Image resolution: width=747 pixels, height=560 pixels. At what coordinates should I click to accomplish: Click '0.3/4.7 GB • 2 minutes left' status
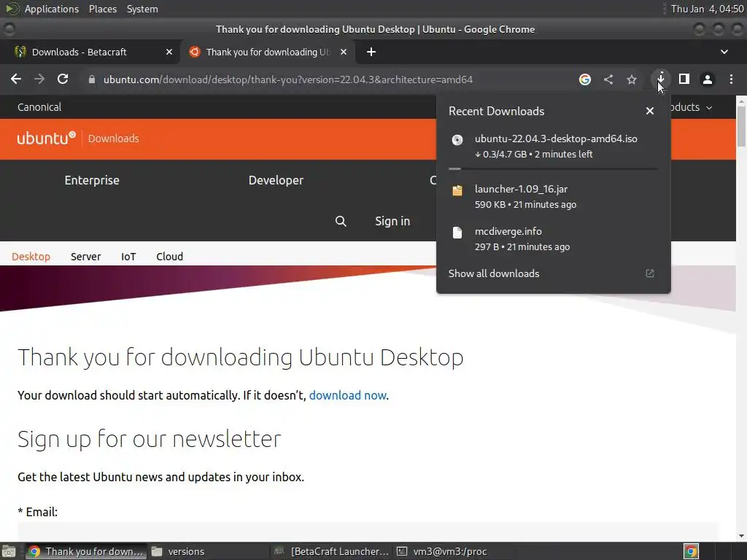(x=534, y=155)
